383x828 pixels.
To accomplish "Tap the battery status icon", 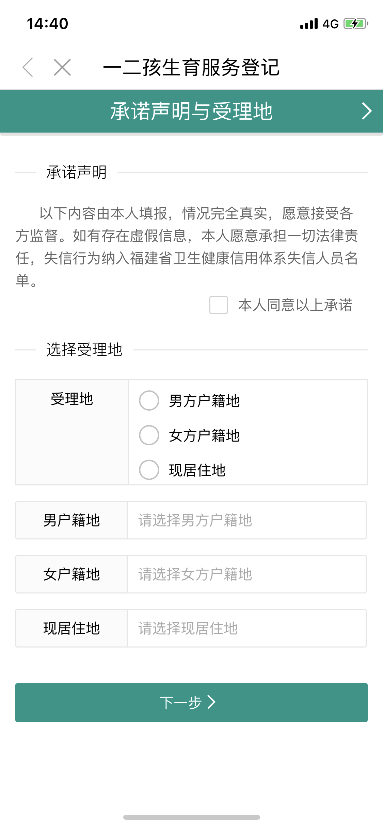I will [354, 24].
